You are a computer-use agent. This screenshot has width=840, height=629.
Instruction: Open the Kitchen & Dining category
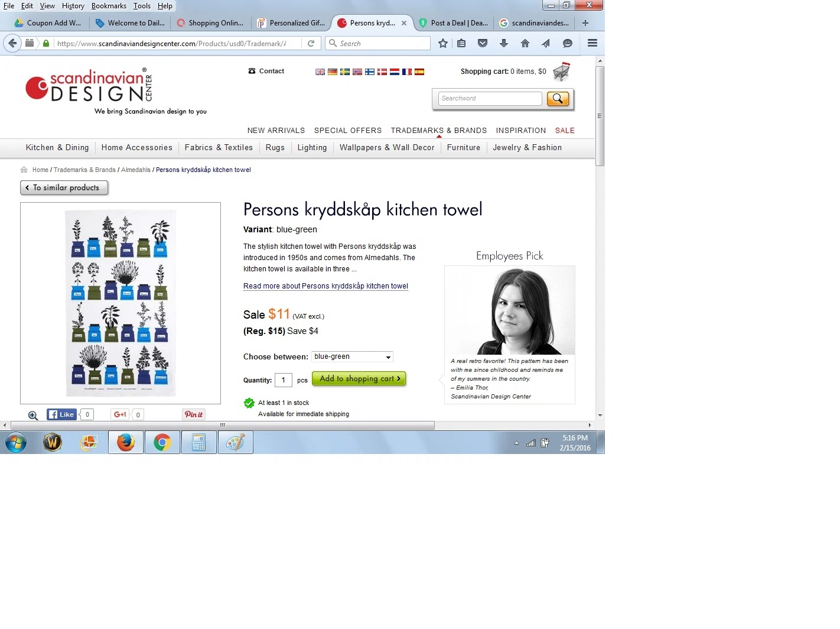pos(57,148)
